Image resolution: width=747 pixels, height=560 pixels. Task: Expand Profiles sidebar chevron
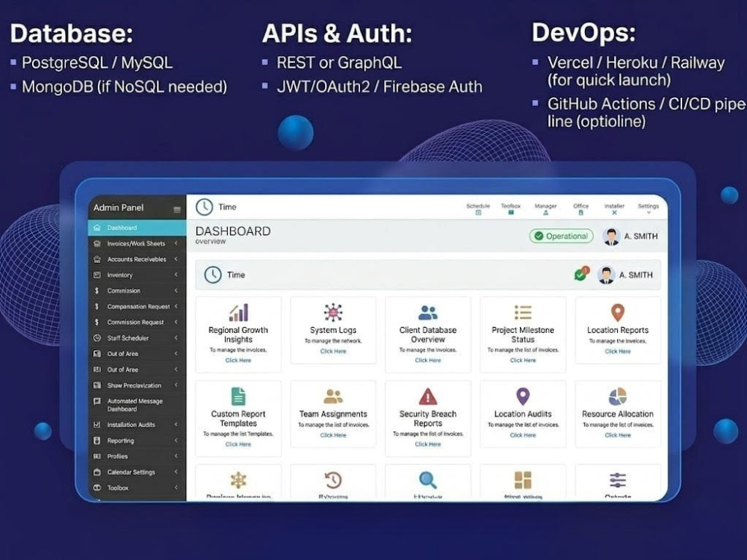click(x=176, y=456)
